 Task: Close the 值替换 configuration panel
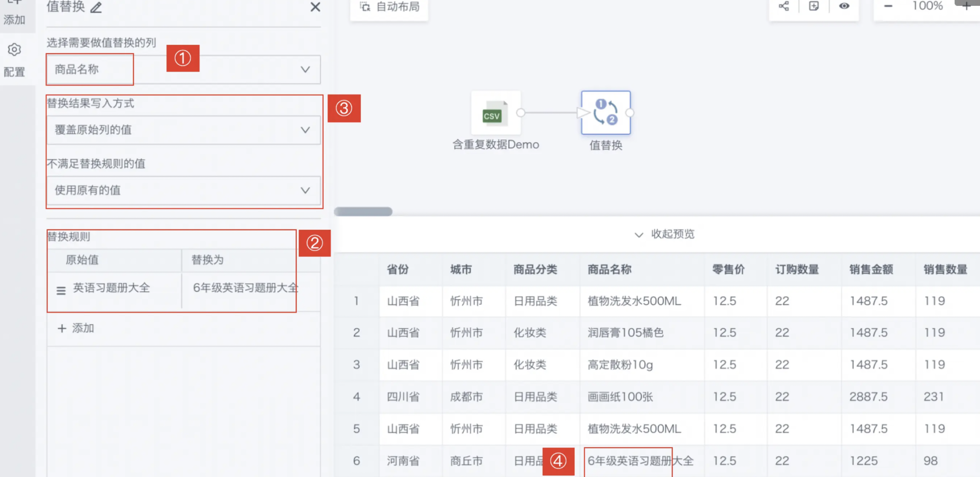tap(315, 7)
